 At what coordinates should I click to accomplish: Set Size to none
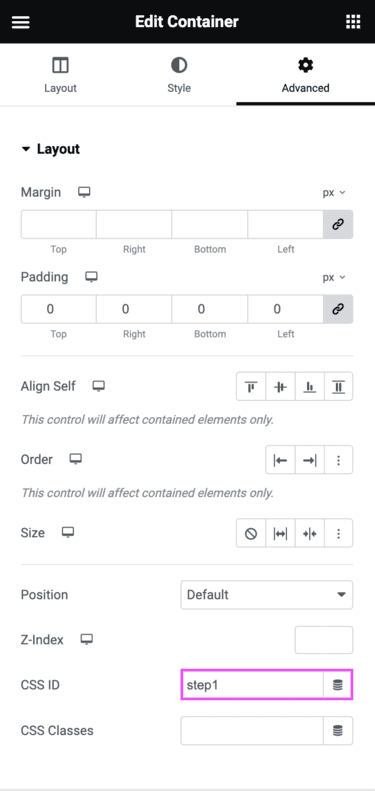(x=251, y=533)
